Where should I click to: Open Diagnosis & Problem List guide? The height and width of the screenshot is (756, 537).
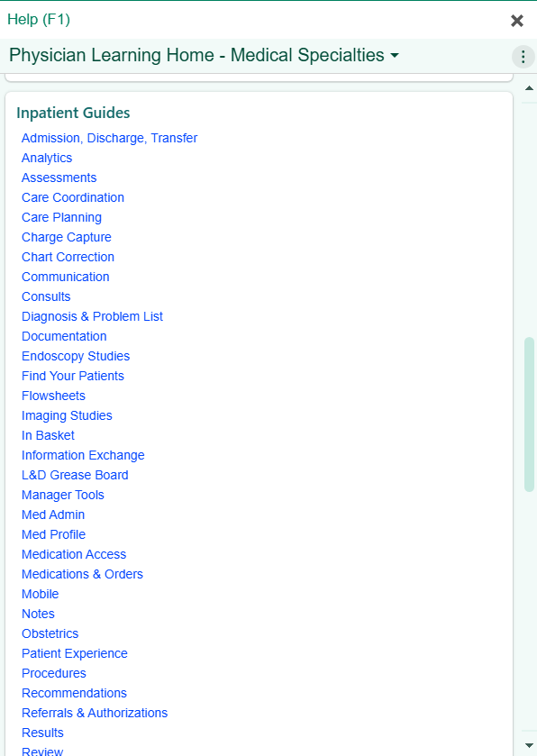coord(92,315)
